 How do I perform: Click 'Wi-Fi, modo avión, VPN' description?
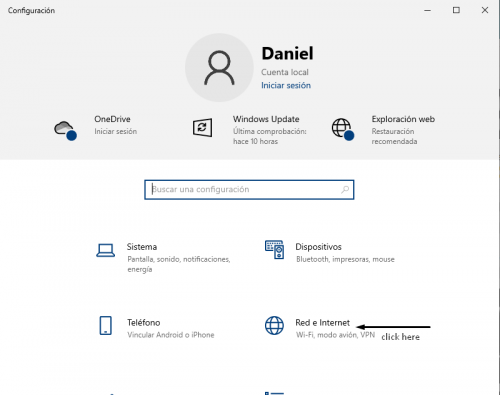(x=335, y=335)
